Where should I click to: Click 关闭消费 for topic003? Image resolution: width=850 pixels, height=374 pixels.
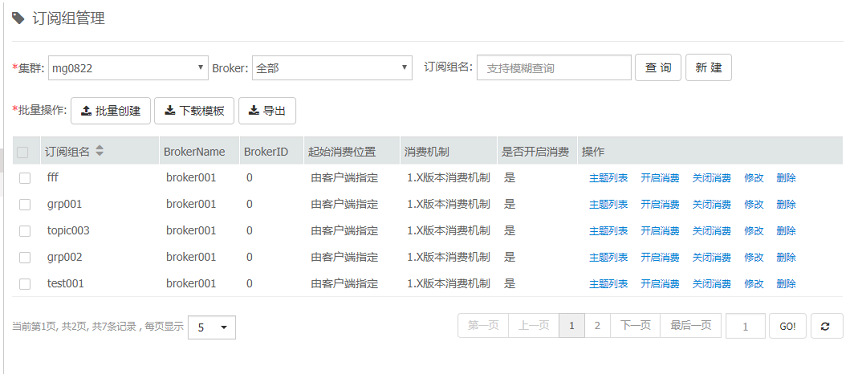click(x=711, y=230)
